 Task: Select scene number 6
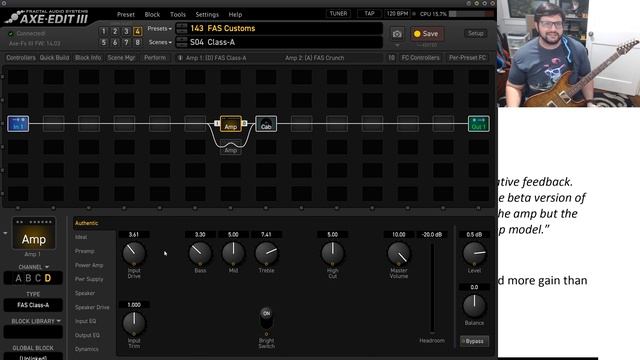click(115, 42)
